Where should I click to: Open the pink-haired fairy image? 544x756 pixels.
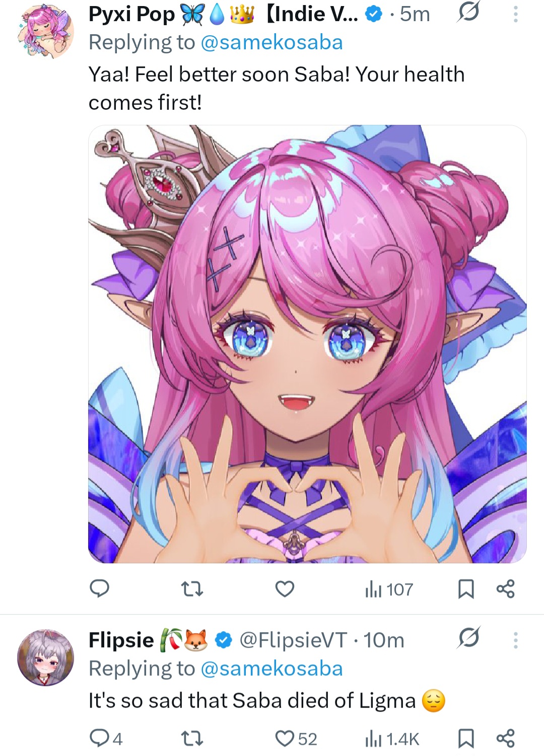(x=307, y=344)
